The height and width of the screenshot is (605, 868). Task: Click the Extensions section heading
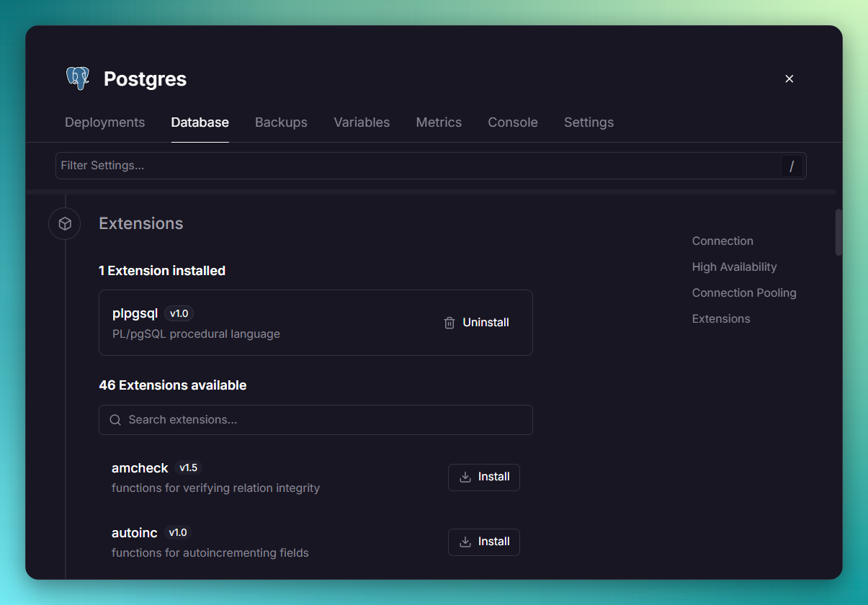141,224
